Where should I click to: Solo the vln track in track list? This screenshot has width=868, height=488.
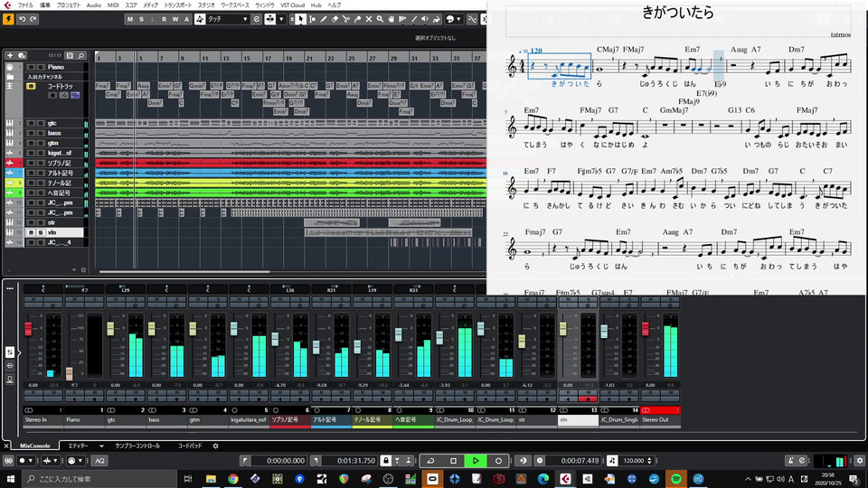40,233
